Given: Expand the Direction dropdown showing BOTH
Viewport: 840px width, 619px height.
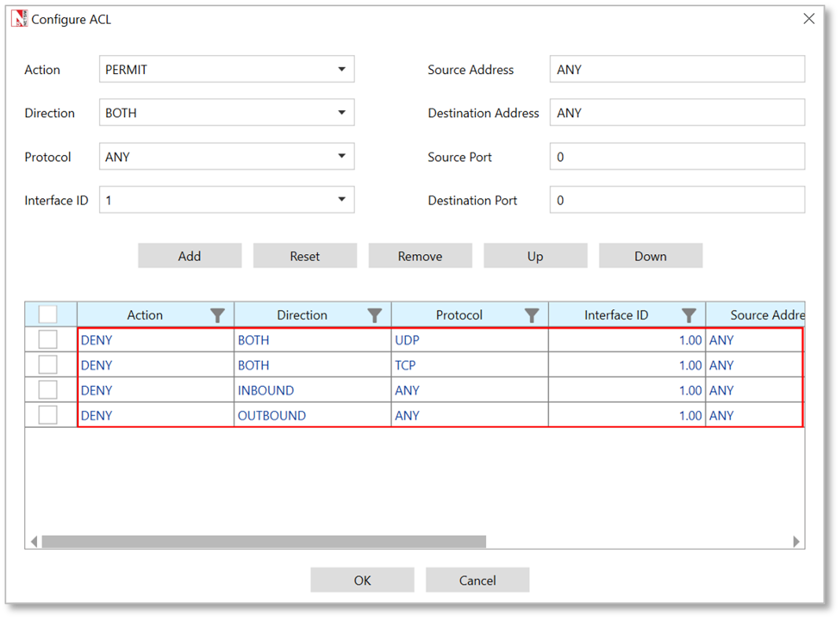Looking at the screenshot, I should 227,112.
